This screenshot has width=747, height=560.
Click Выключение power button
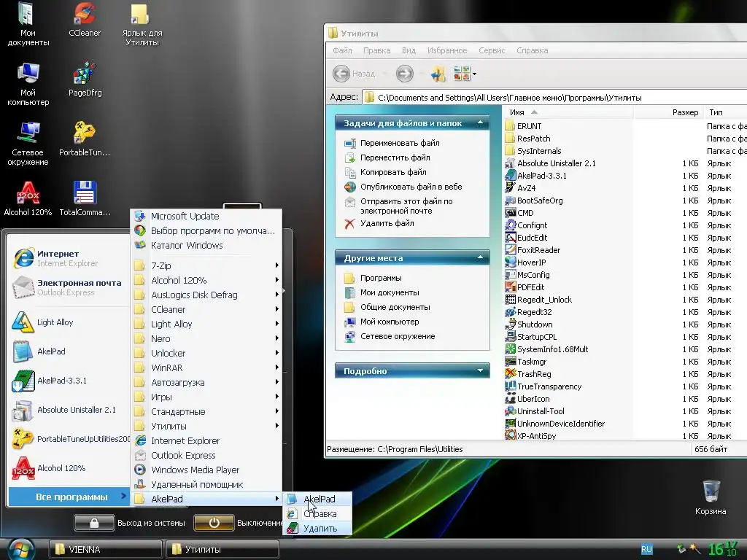pos(214,523)
